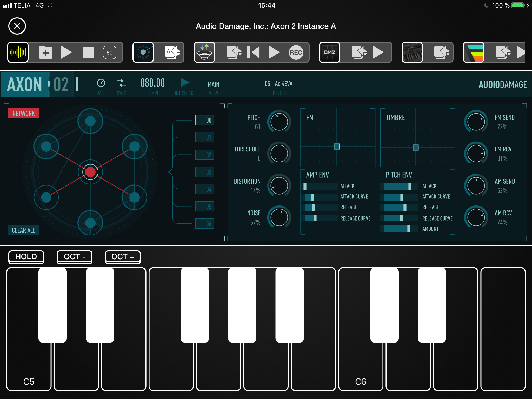Screen dimensions: 532x399
Task: Start recording with REC button
Action: (x=296, y=52)
